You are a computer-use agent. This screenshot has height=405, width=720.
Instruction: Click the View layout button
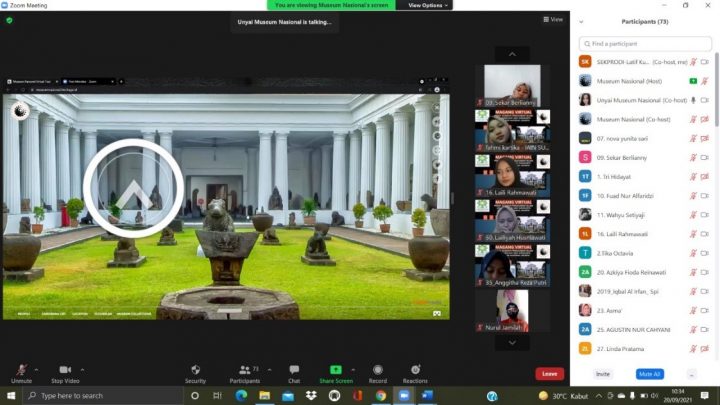pos(553,19)
